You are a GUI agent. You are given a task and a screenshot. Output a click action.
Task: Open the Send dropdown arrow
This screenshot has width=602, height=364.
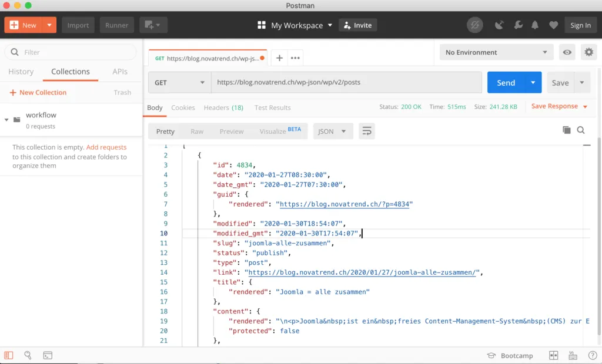pyautogui.click(x=533, y=82)
